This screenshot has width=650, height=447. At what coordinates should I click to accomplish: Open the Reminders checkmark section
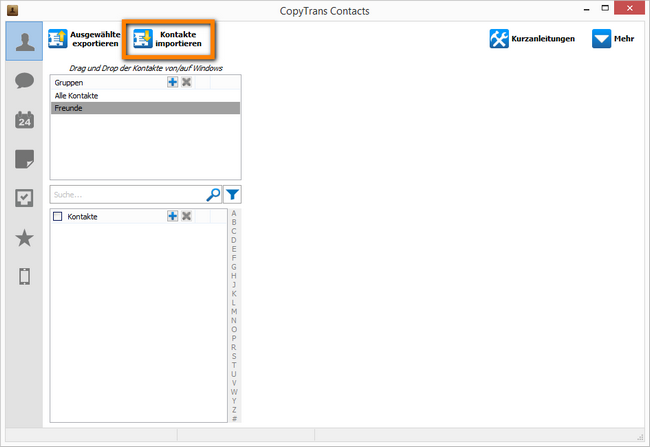pos(24,198)
